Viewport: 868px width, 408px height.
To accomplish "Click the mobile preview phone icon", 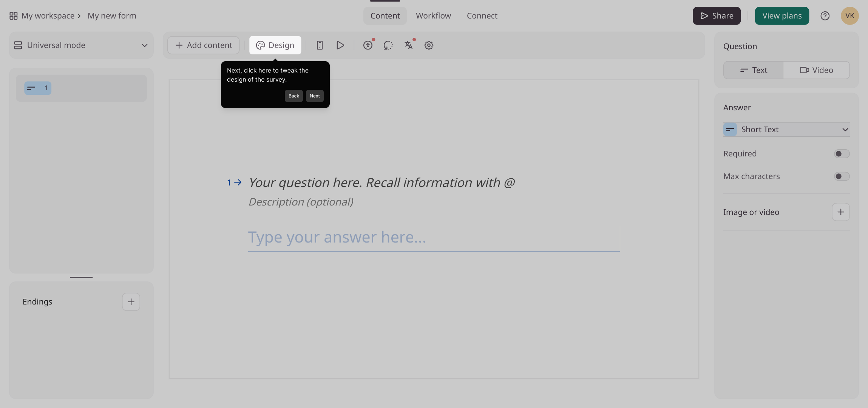I will [320, 45].
